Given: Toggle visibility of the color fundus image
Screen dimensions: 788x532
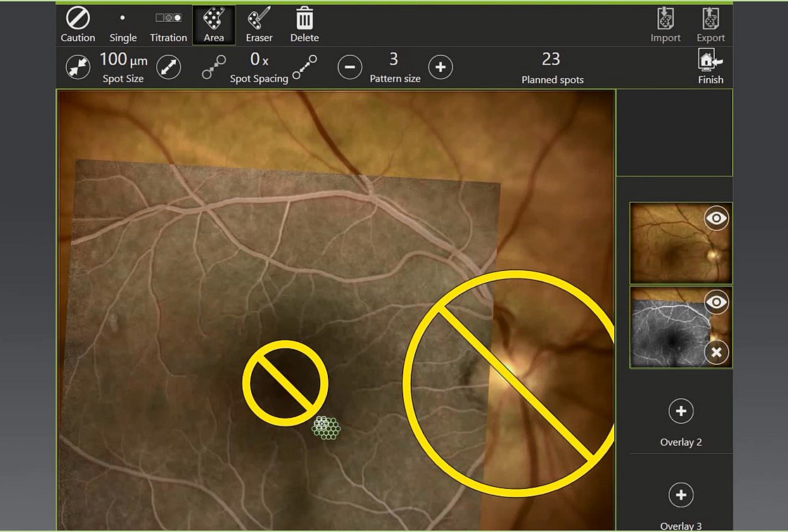Looking at the screenshot, I should 717,218.
